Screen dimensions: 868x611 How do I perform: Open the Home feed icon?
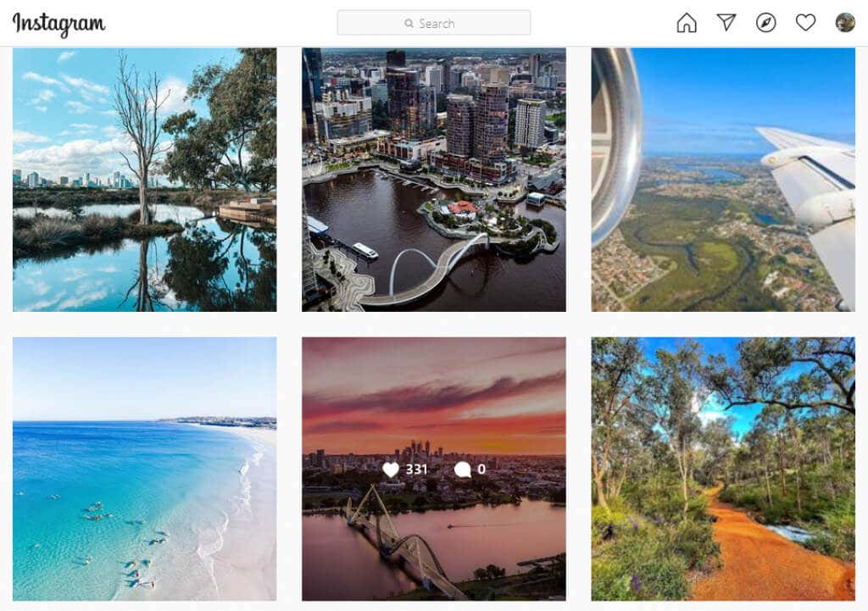(x=687, y=23)
